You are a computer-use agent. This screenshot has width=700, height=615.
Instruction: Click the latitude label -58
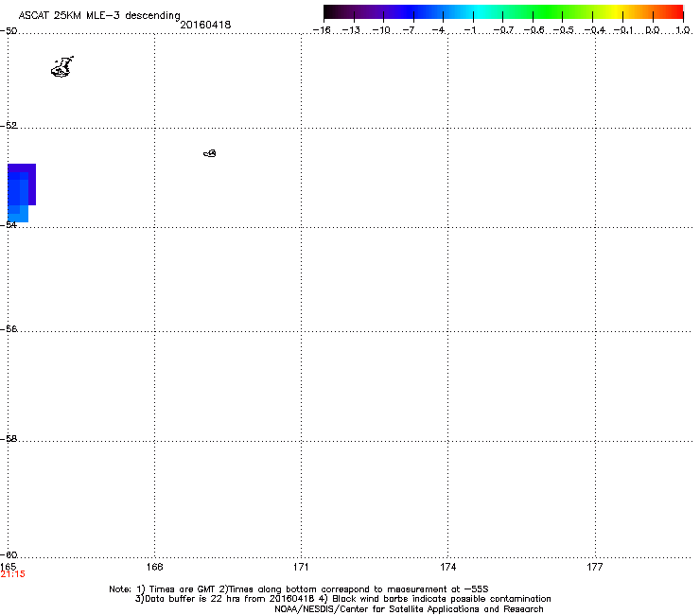pos(9,439)
